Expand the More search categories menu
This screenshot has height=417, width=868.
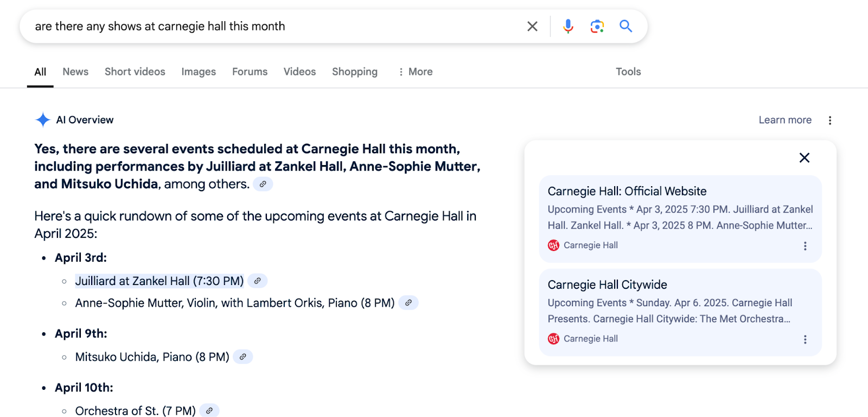[416, 72]
